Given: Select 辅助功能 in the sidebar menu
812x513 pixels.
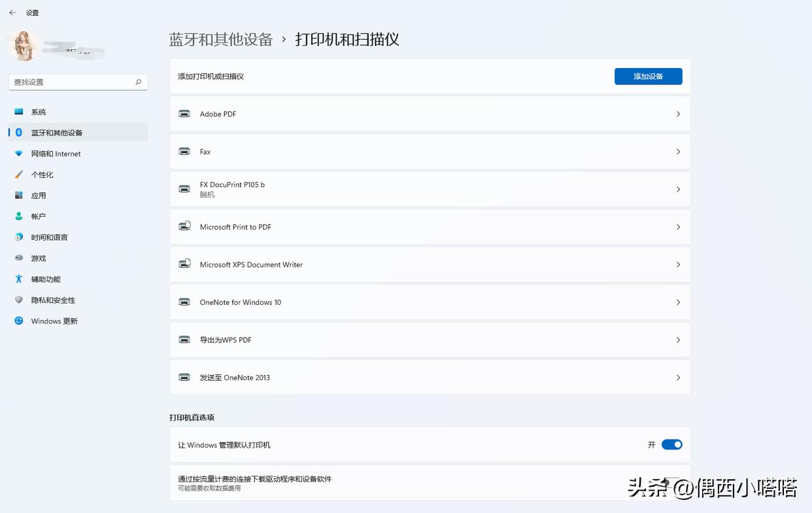Looking at the screenshot, I should click(x=46, y=279).
